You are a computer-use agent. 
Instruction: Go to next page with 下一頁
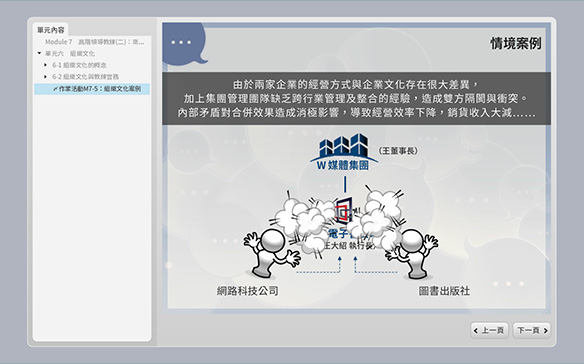pyautogui.click(x=532, y=330)
